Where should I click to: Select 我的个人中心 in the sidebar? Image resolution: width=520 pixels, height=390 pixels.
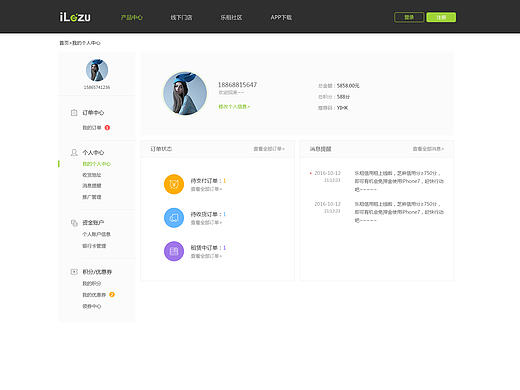coord(97,164)
